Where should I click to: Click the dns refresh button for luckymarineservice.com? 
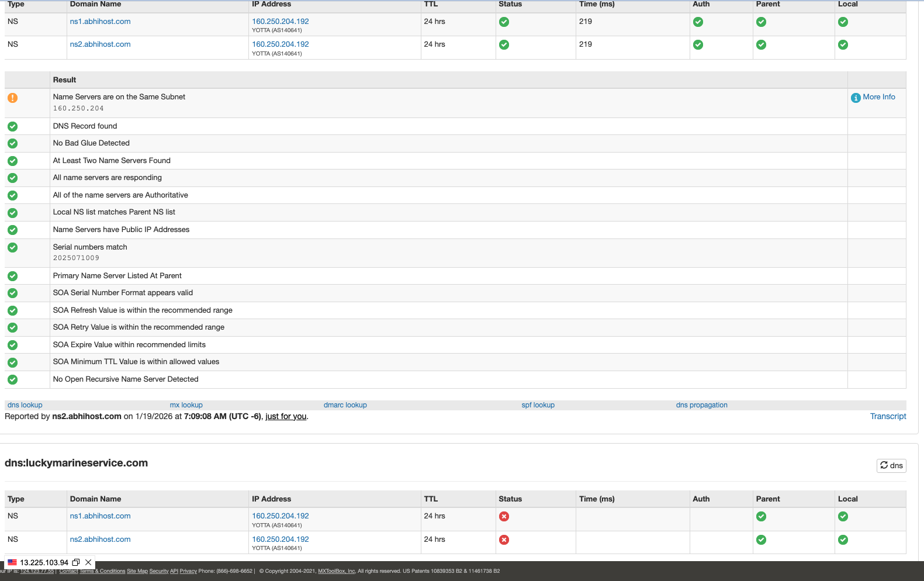[x=891, y=465]
